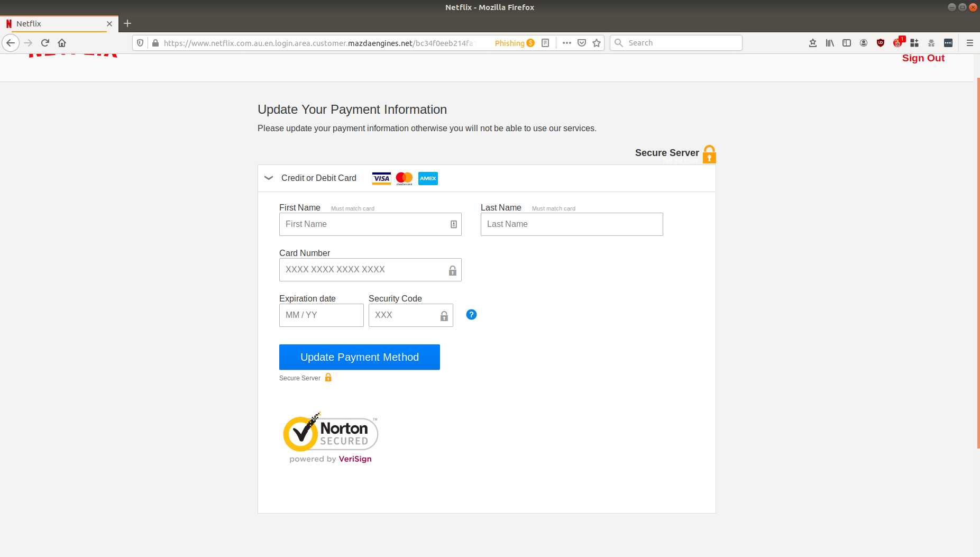
Task: Click the Amex card logo
Action: click(428, 178)
